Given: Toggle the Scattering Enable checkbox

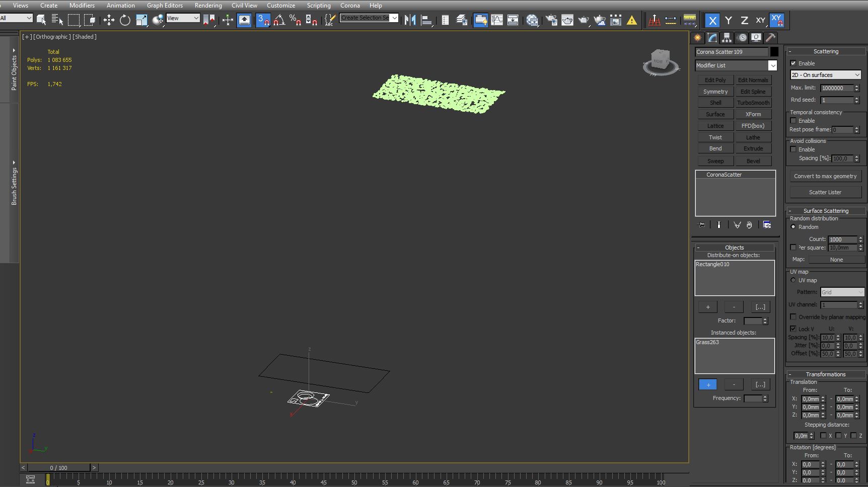Looking at the screenshot, I should pyautogui.click(x=793, y=63).
